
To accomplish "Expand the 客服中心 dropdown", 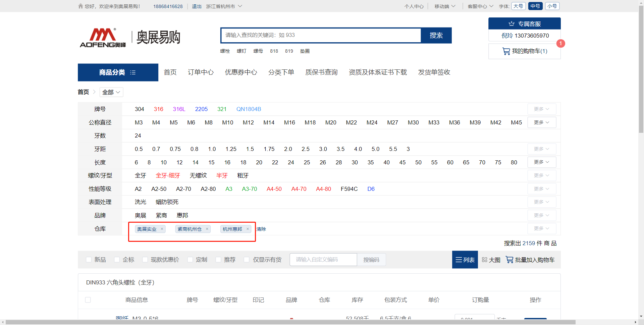I will pyautogui.click(x=480, y=6).
